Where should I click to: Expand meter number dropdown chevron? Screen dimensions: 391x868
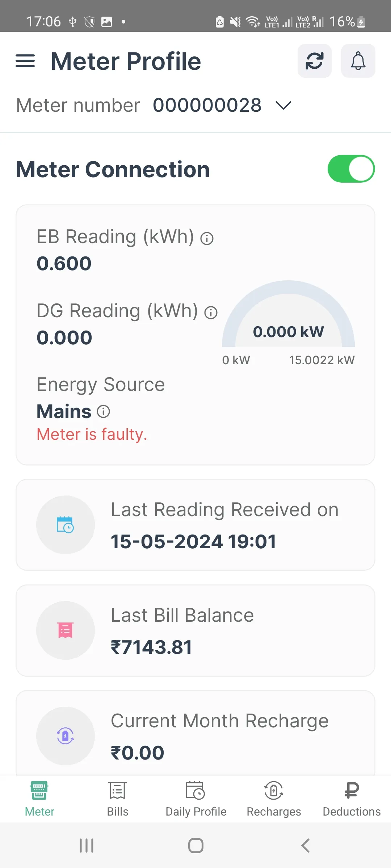click(x=283, y=106)
